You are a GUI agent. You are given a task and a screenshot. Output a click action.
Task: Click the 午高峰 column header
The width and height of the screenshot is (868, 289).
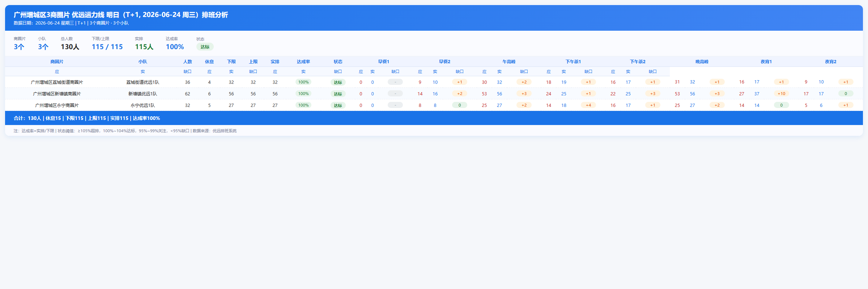509,62
